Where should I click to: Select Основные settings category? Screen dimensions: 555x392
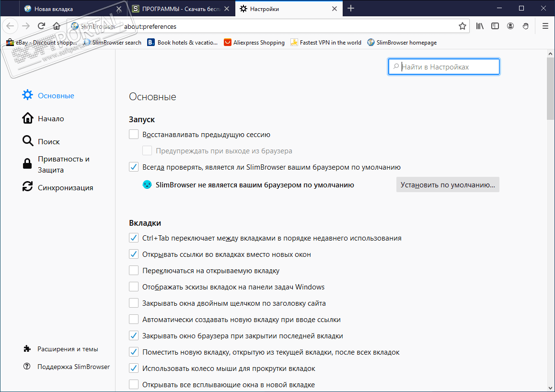pos(48,95)
